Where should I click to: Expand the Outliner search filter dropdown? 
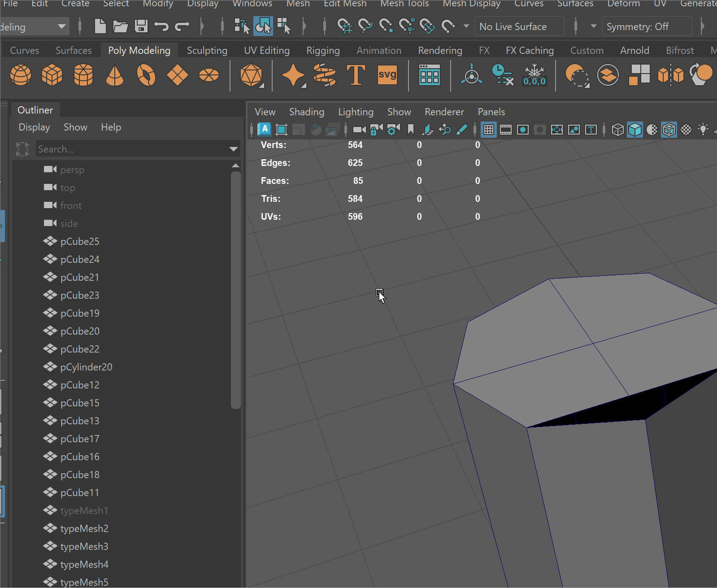233,149
